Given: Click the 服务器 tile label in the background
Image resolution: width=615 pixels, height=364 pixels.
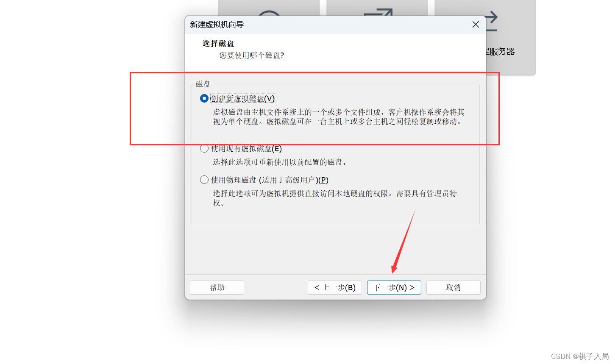Looking at the screenshot, I should click(x=500, y=52).
